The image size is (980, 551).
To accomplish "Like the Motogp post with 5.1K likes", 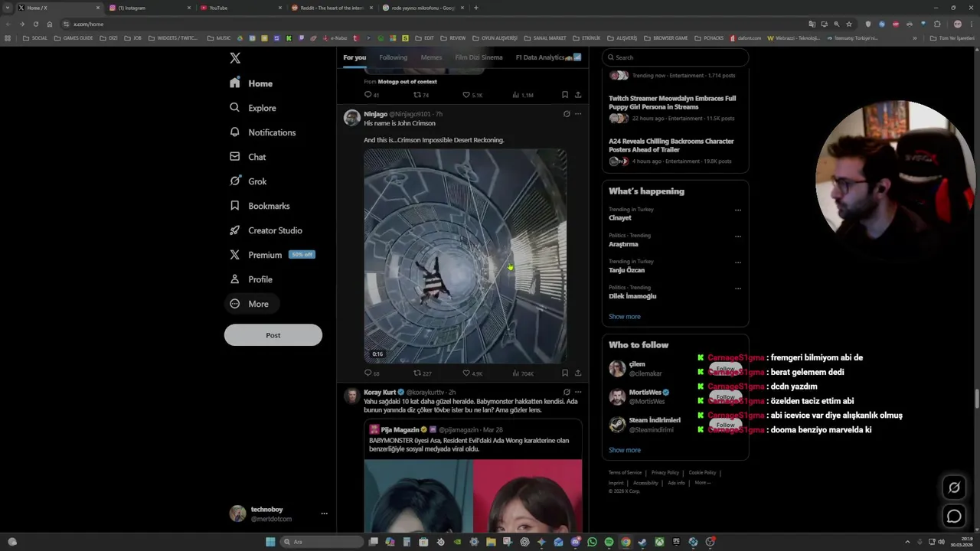I will pos(472,95).
